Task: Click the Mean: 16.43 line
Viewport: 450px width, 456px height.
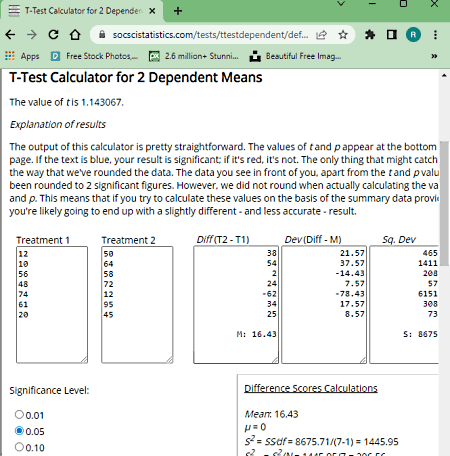Action: 271,414
